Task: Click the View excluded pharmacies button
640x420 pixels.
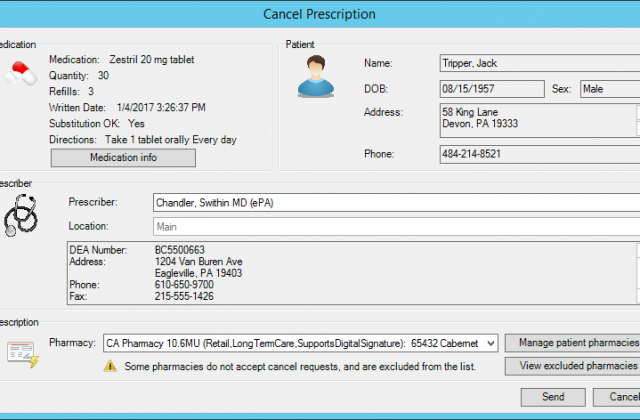Action: 572,366
